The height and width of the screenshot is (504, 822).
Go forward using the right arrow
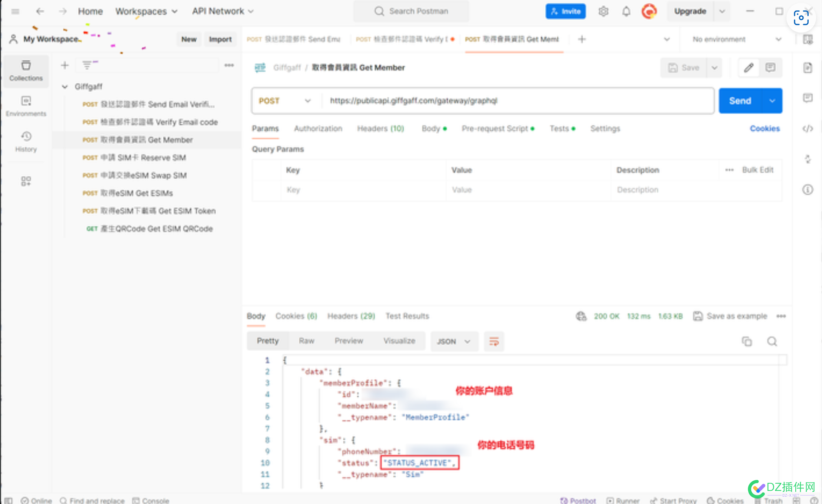tap(63, 11)
